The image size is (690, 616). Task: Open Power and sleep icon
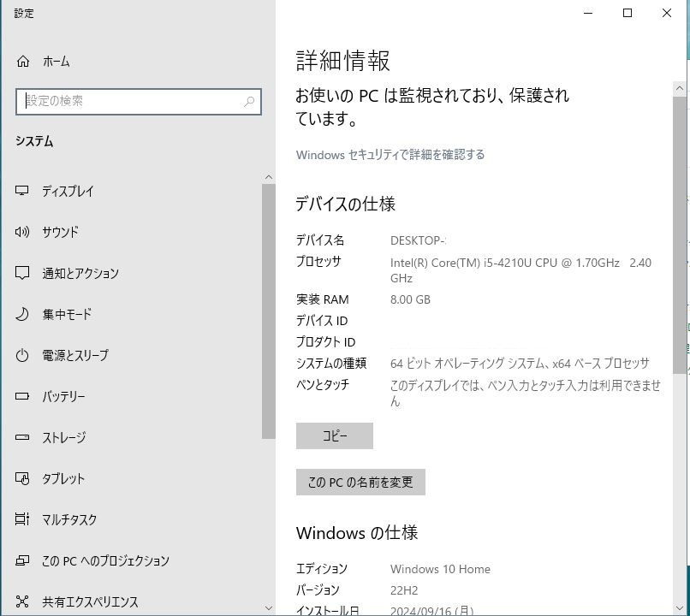pos(23,355)
